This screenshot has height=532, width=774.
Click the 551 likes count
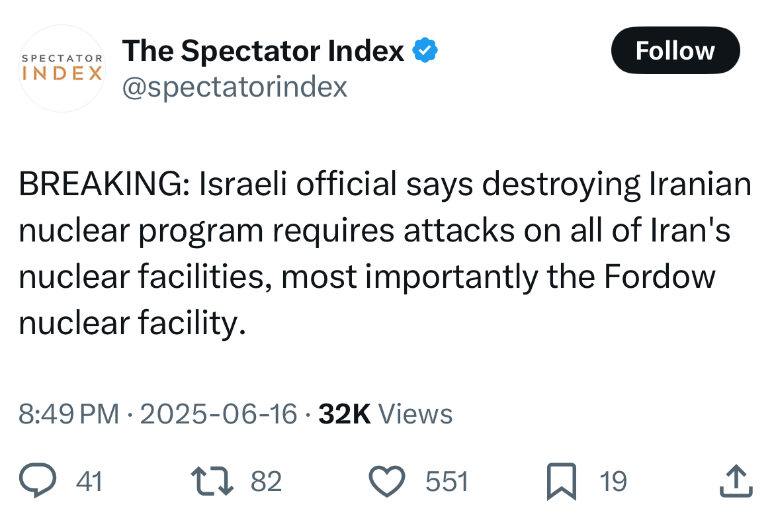point(447,481)
